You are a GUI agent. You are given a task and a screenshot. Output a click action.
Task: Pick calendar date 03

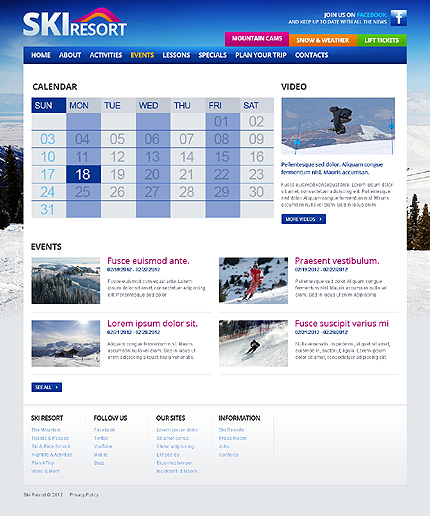point(48,139)
